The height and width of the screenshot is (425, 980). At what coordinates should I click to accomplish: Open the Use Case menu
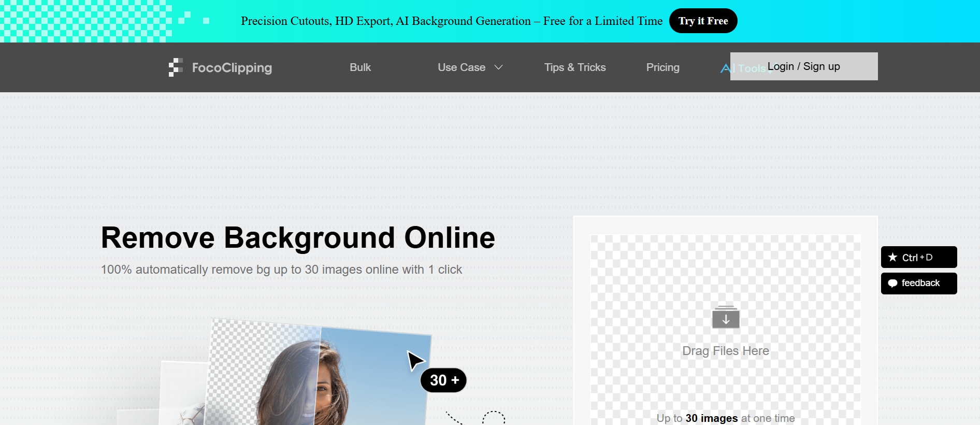[462, 67]
